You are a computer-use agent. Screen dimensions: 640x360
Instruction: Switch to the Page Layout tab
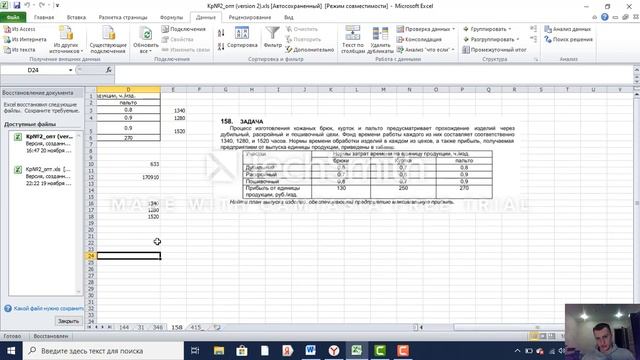click(123, 18)
